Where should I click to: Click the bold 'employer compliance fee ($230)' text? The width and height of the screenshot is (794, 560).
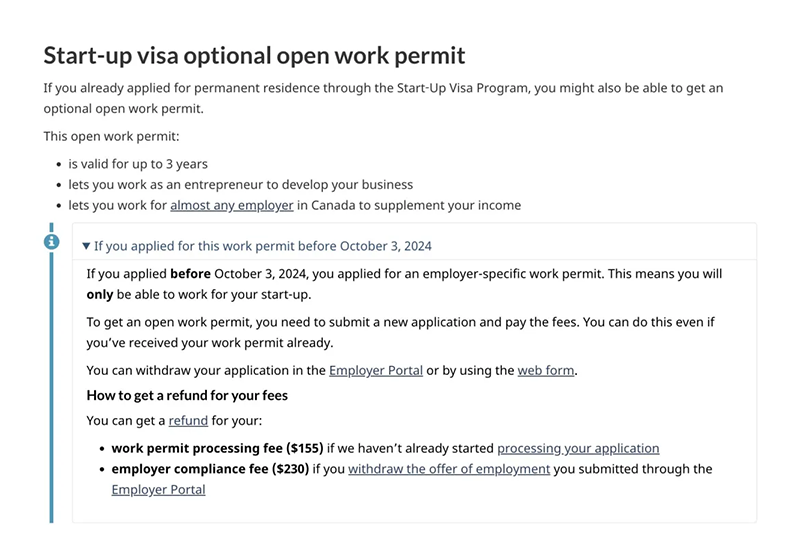211,469
